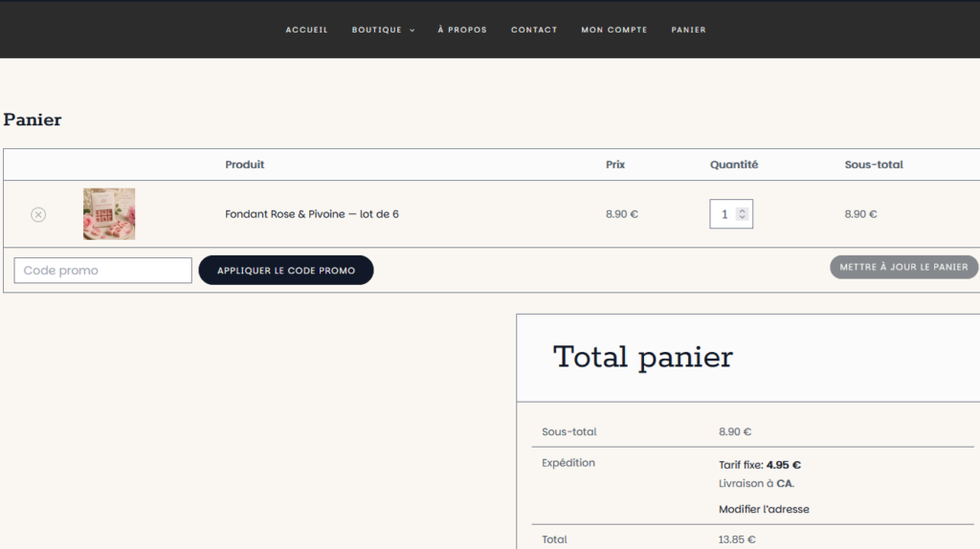This screenshot has height=549, width=980.
Task: Select Panier in the top navigation
Action: click(689, 30)
